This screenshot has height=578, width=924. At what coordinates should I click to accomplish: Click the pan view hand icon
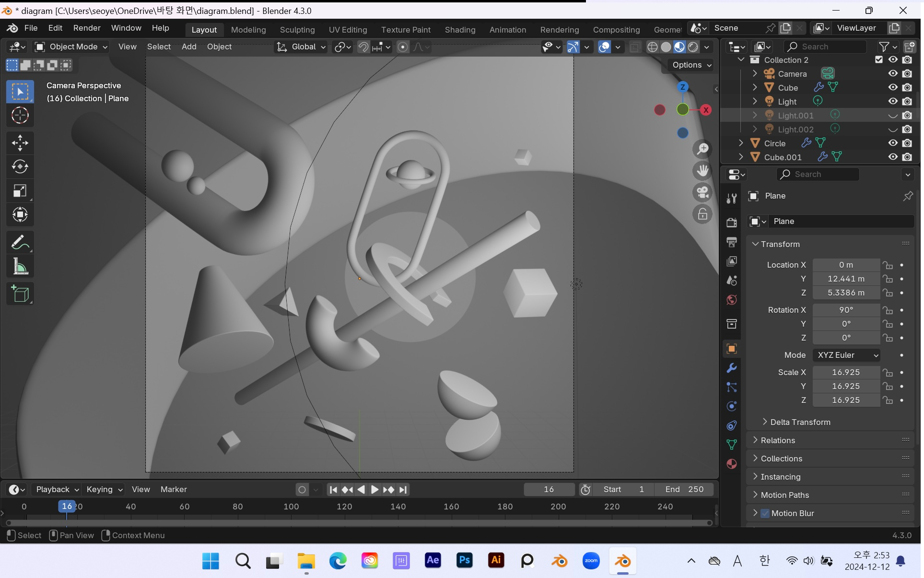coord(702,171)
